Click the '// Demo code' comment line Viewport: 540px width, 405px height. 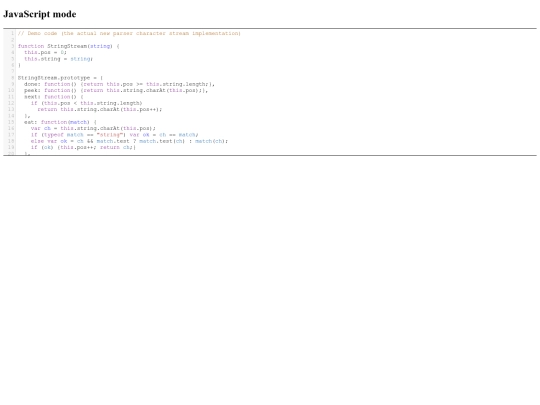click(x=129, y=33)
